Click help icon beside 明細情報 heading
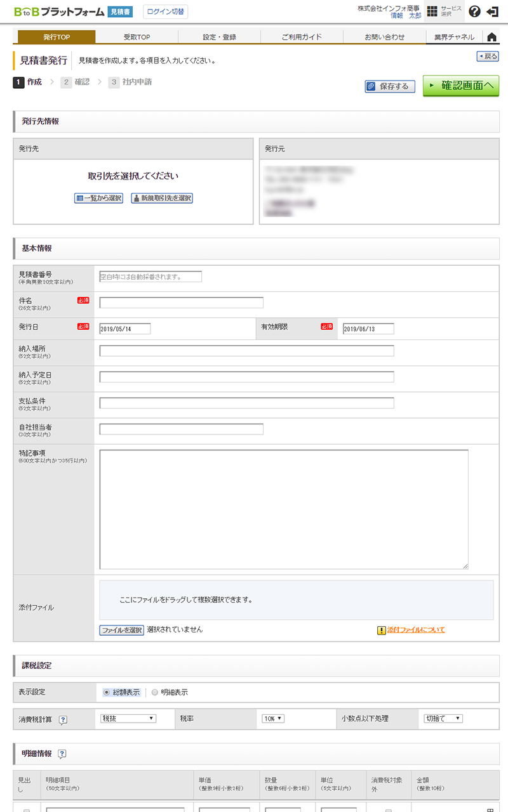The image size is (508, 812). [62, 754]
